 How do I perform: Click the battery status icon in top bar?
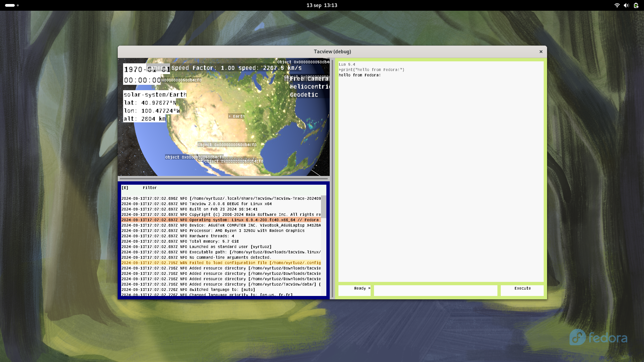coord(636,5)
